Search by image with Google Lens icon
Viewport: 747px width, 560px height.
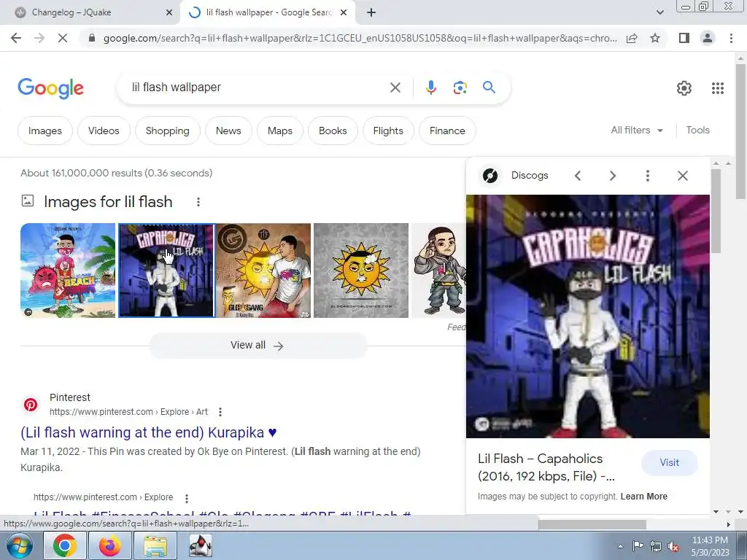coord(460,87)
